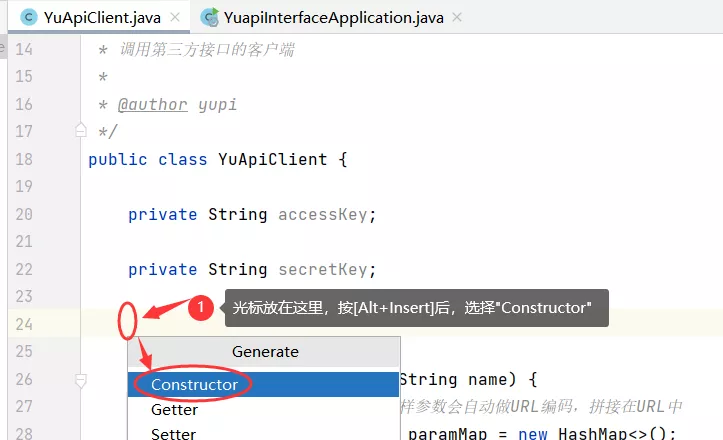
Task: Place the cursor at the circled position on line 24
Action: tap(128, 321)
